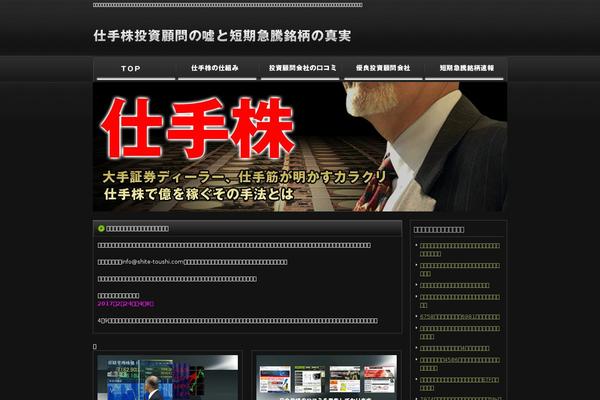Open the TOP navigation tab
This screenshot has height=400, width=600.
(136, 69)
